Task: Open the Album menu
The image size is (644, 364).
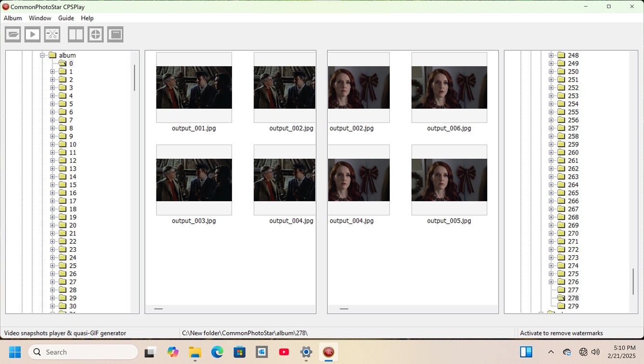Action: pos(13,18)
